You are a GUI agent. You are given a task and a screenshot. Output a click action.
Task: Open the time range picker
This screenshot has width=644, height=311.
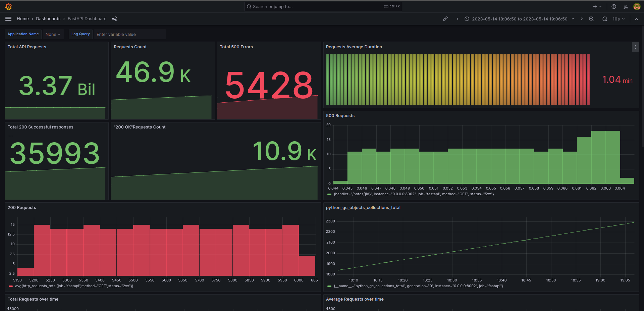click(519, 19)
